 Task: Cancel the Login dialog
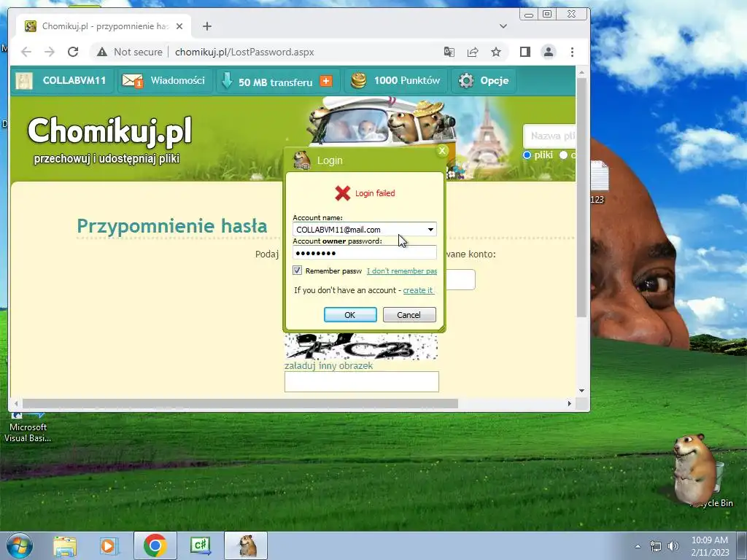click(409, 315)
